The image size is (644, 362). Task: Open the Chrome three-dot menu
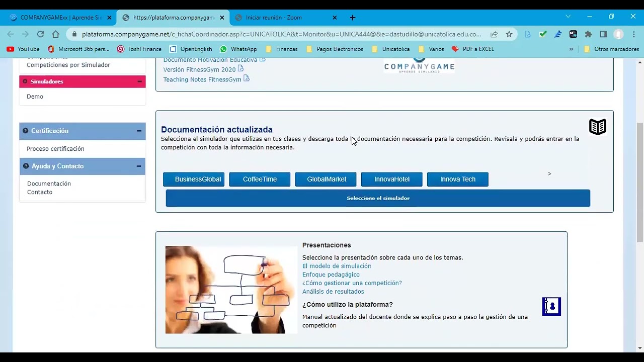(633, 34)
